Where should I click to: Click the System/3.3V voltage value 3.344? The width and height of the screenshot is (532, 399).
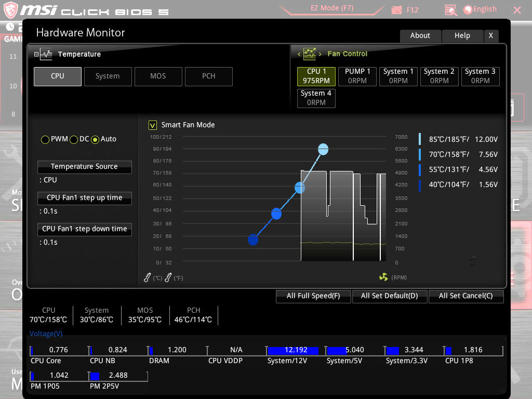click(414, 350)
